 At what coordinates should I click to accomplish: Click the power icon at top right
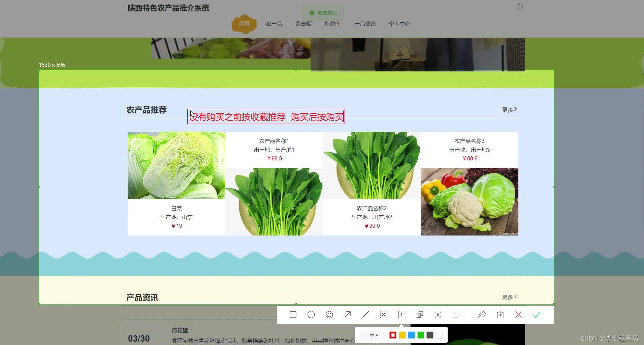point(519,6)
